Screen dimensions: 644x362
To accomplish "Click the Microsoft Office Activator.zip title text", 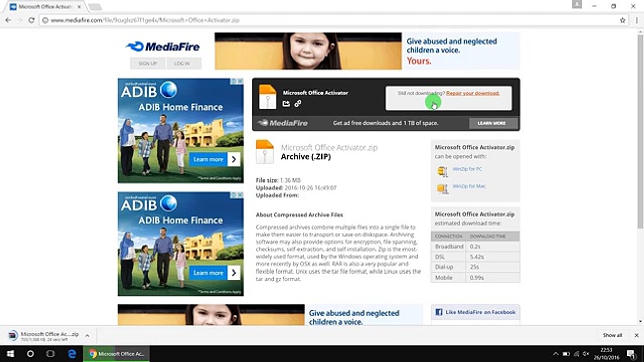I will (x=329, y=148).
